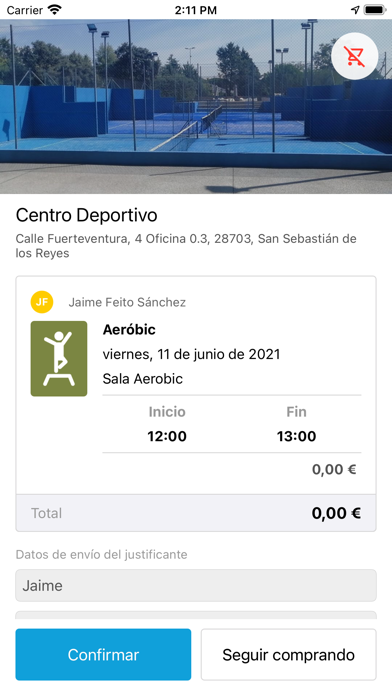Focus the Jaime name input field
Screen dimensions: 392x696
click(x=196, y=585)
